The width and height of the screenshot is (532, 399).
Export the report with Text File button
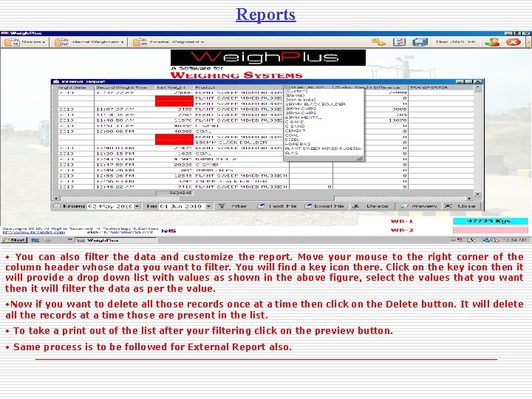coord(277,206)
